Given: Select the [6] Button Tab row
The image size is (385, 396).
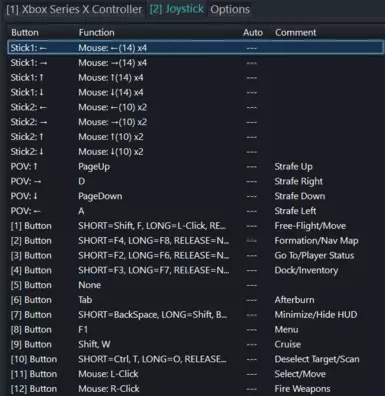Looking at the screenshot, I should (195, 300).
